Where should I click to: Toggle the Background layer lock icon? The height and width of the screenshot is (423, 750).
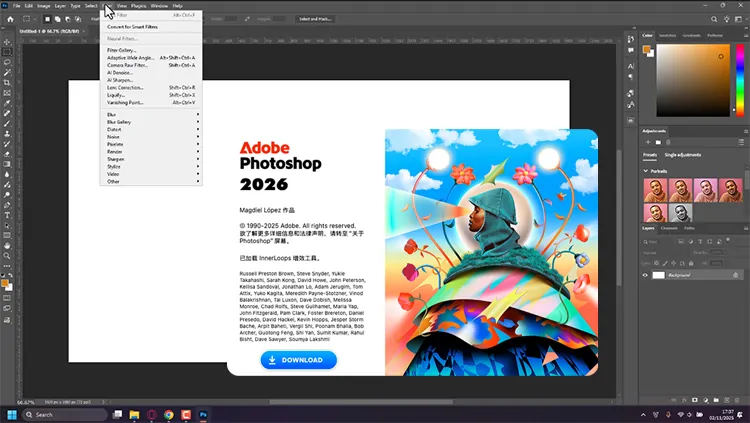[x=735, y=275]
